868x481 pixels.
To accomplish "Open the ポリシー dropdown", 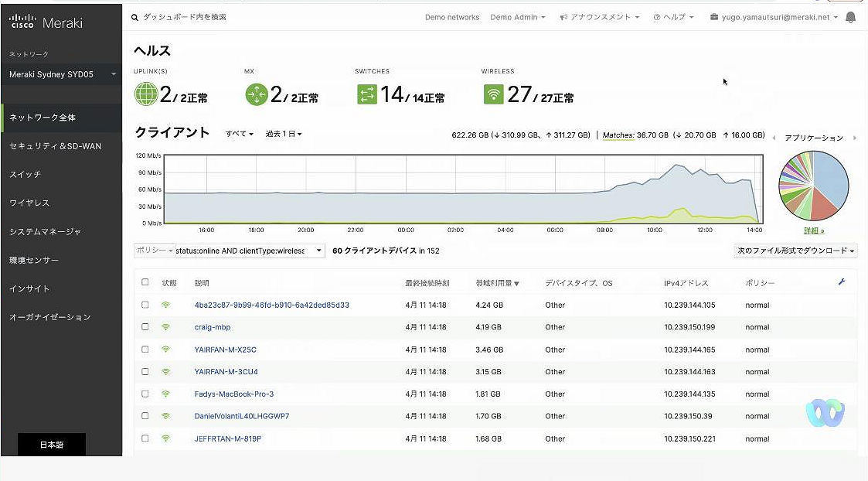I will [155, 251].
